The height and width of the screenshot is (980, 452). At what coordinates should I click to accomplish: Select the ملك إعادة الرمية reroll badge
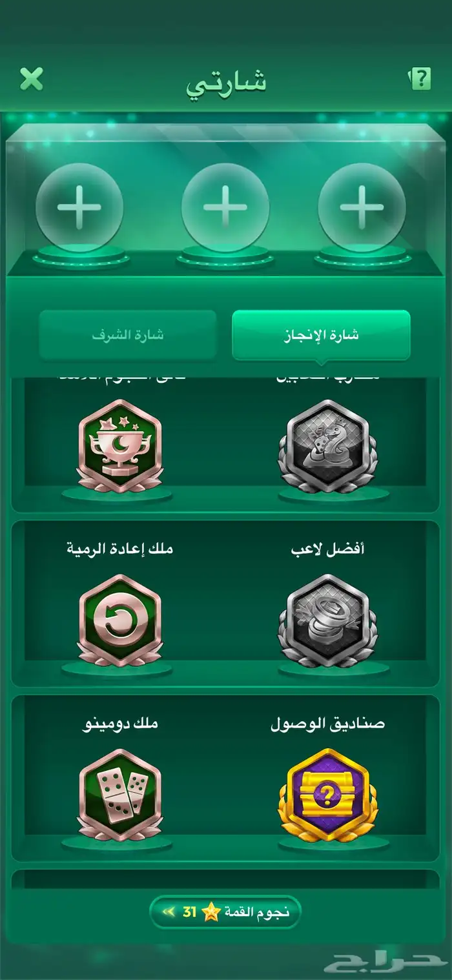point(119,621)
